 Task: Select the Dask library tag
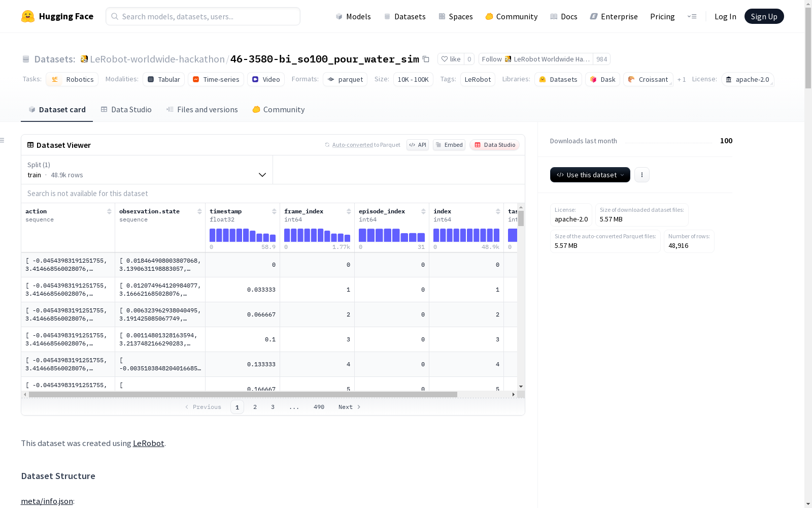[x=603, y=79]
